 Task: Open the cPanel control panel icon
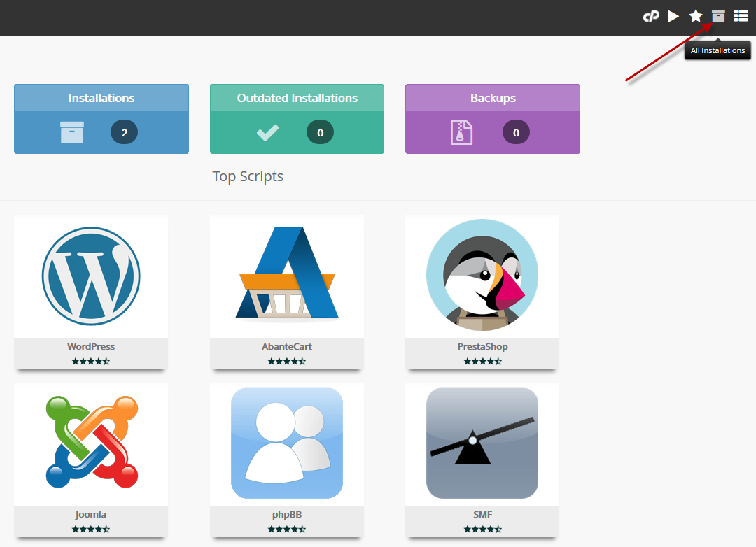click(651, 17)
